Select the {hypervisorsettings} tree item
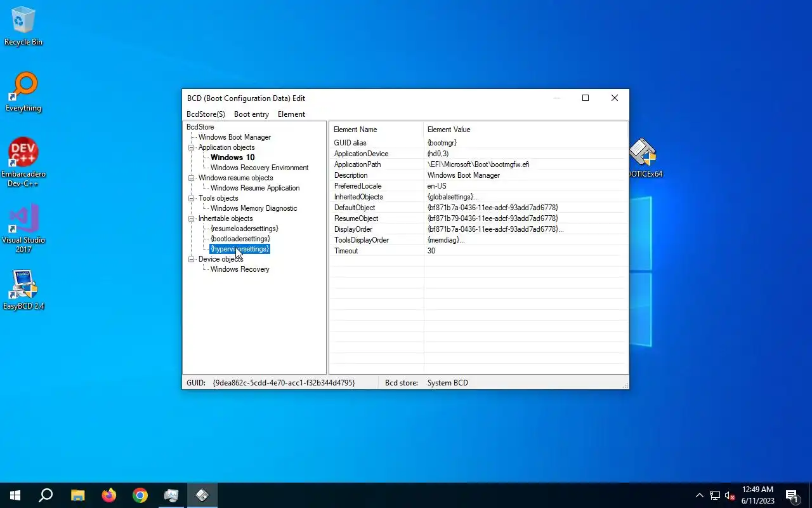The width and height of the screenshot is (812, 508). point(240,249)
